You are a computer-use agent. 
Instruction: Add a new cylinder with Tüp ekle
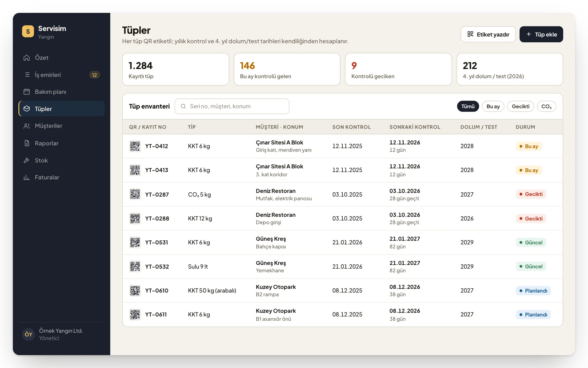pyautogui.click(x=541, y=34)
